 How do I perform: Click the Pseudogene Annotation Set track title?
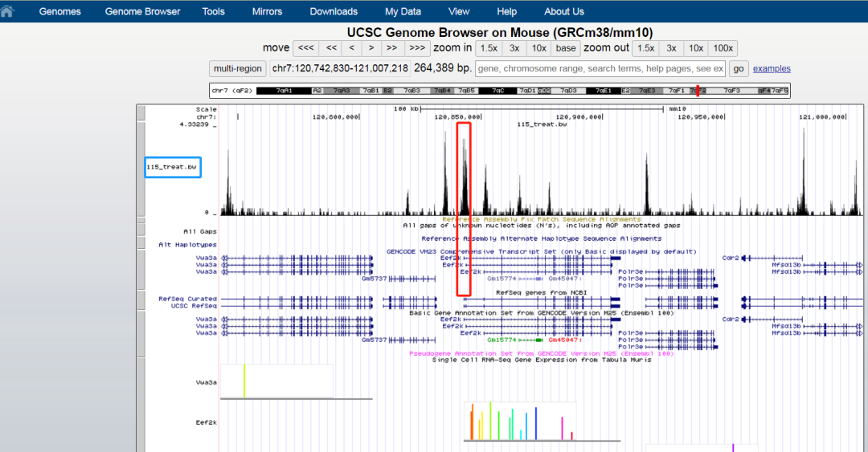click(x=542, y=353)
